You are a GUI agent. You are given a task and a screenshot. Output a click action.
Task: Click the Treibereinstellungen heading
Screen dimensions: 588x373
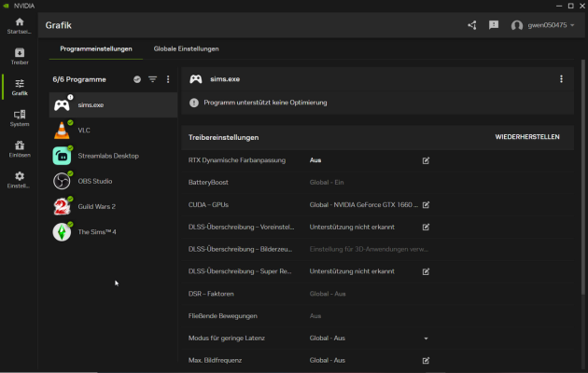(223, 137)
